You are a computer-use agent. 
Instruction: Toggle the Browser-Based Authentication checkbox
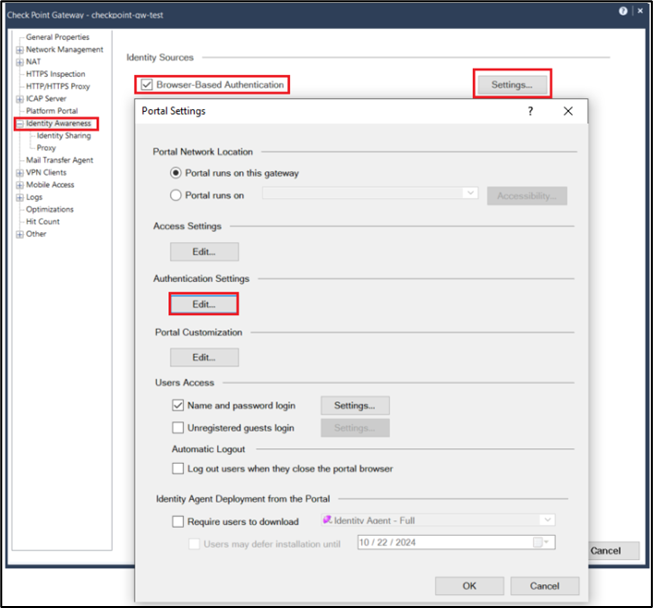click(147, 85)
